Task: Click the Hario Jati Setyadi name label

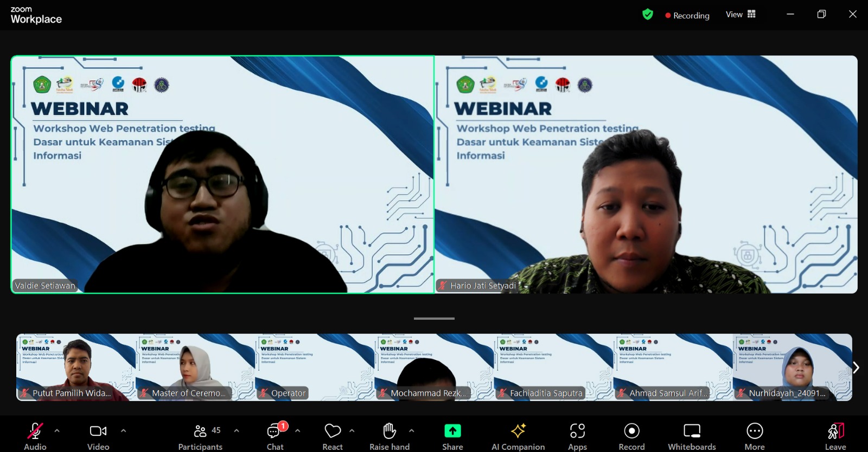Action: (x=477, y=286)
